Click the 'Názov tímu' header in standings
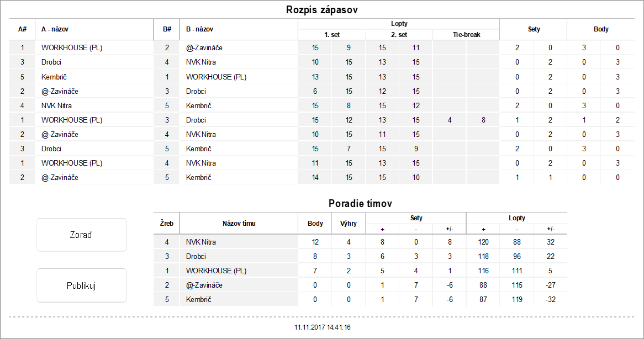Image resolution: width=644 pixels, height=339 pixels. click(239, 224)
